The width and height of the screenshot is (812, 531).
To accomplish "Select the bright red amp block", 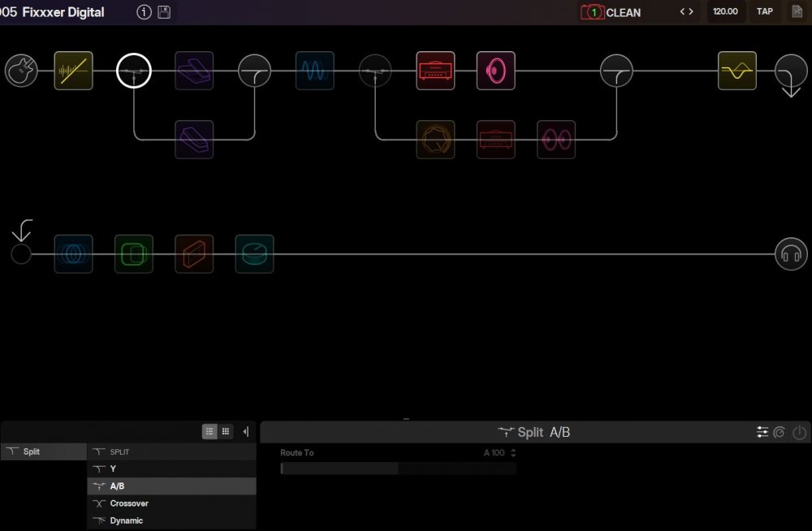I will (x=435, y=71).
